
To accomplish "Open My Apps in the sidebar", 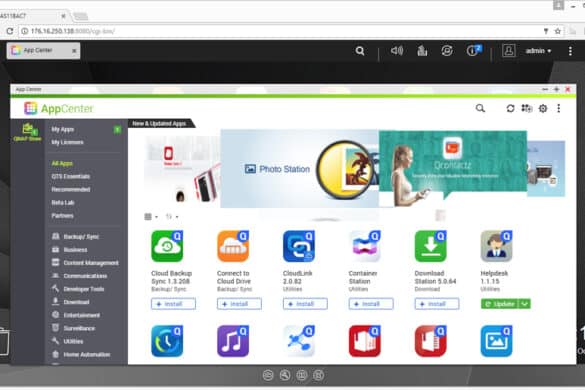I will pyautogui.click(x=63, y=130).
